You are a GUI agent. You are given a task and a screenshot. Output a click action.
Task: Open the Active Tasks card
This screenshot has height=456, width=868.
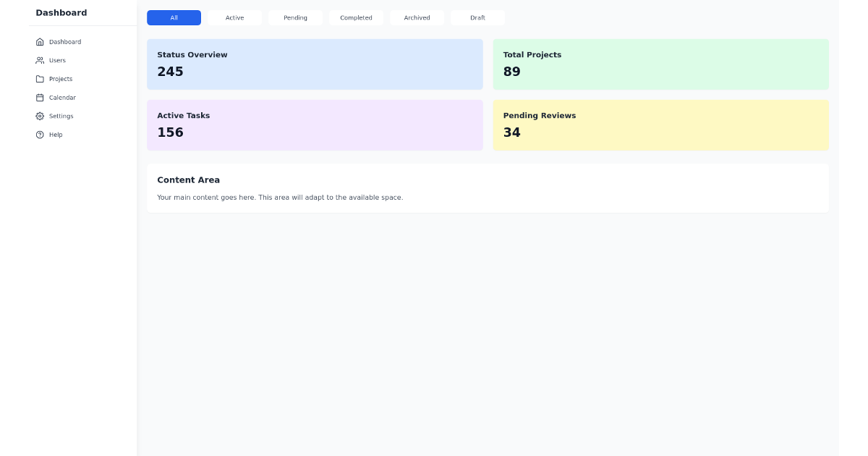(x=315, y=124)
